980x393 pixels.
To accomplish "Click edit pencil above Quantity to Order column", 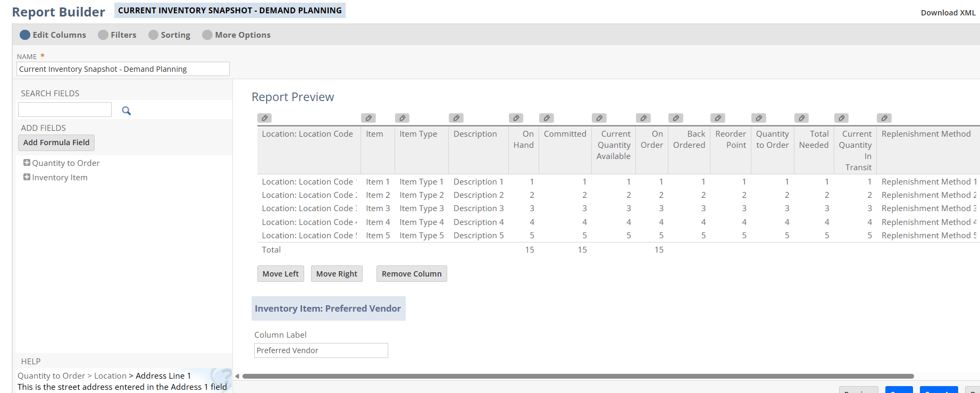I will pyautogui.click(x=759, y=118).
